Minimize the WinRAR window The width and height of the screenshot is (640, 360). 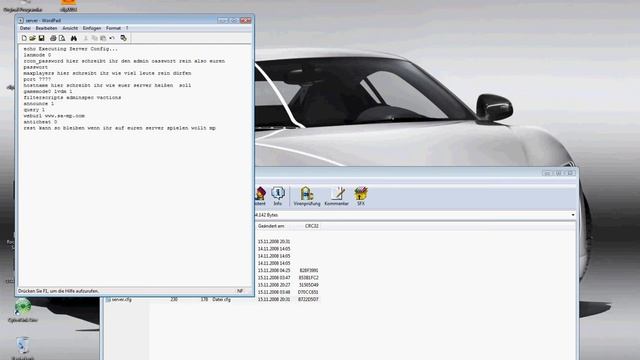(x=547, y=173)
